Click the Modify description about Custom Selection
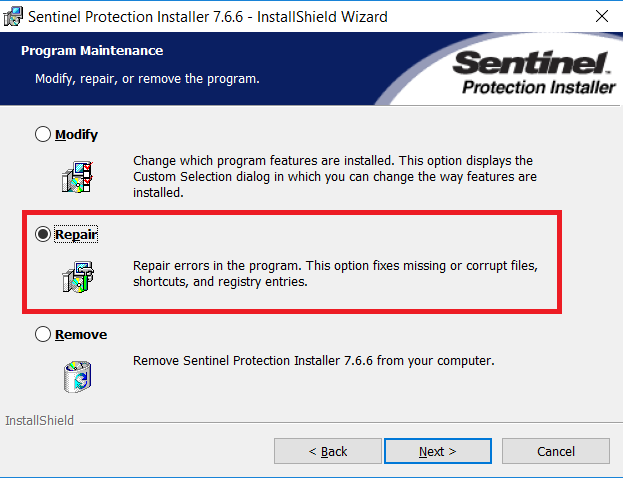 pyautogui.click(x=335, y=176)
